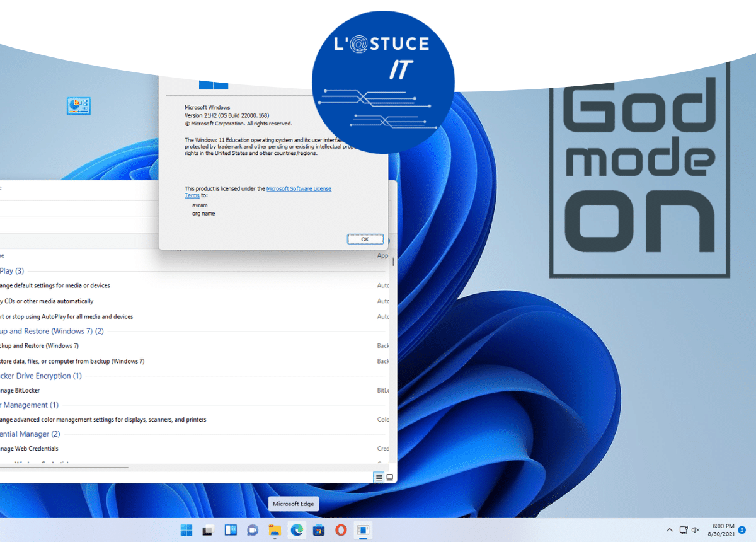Launch Teams Chat from the taskbar
Viewport: 756px width, 542px height.
click(x=253, y=530)
